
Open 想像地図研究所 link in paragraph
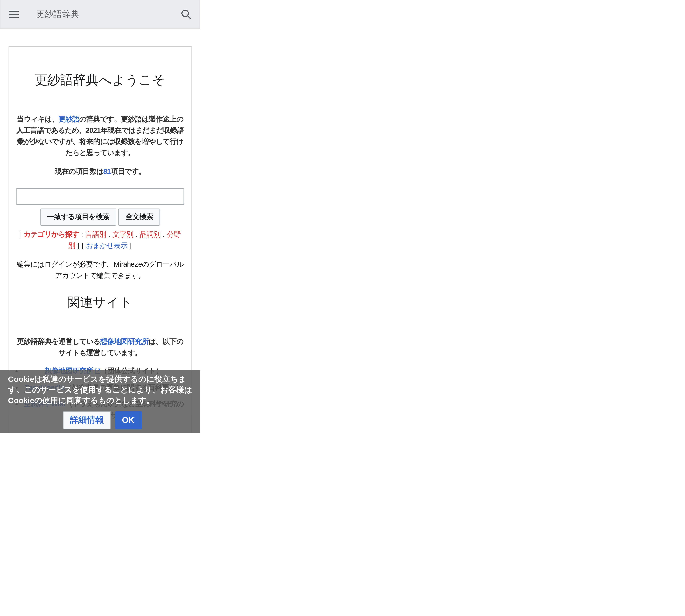point(124,342)
